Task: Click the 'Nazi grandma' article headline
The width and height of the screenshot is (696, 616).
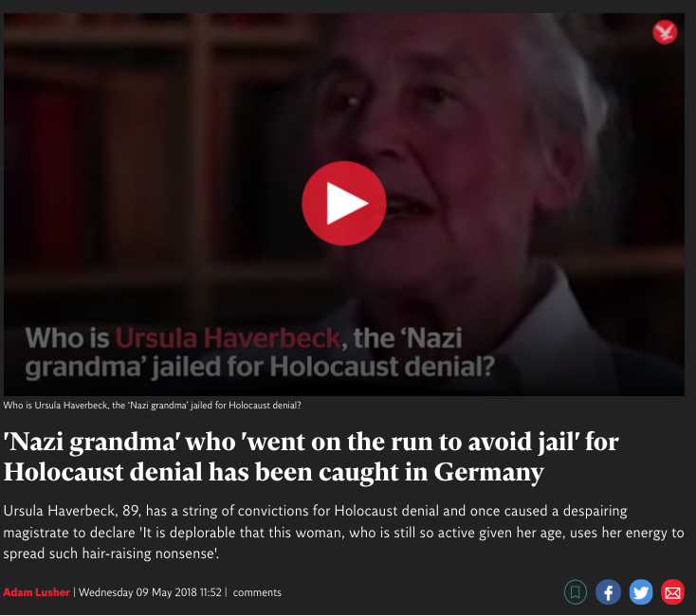Action: click(x=311, y=457)
